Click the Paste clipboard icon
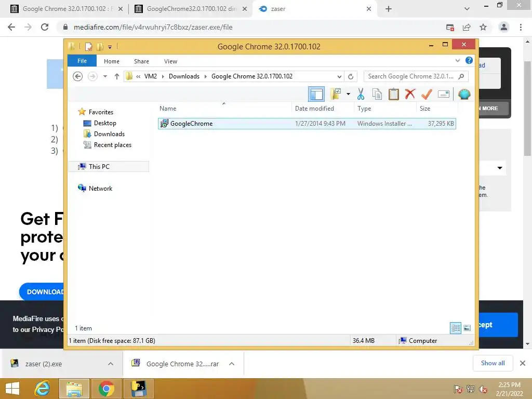The height and width of the screenshot is (399, 532). (394, 94)
